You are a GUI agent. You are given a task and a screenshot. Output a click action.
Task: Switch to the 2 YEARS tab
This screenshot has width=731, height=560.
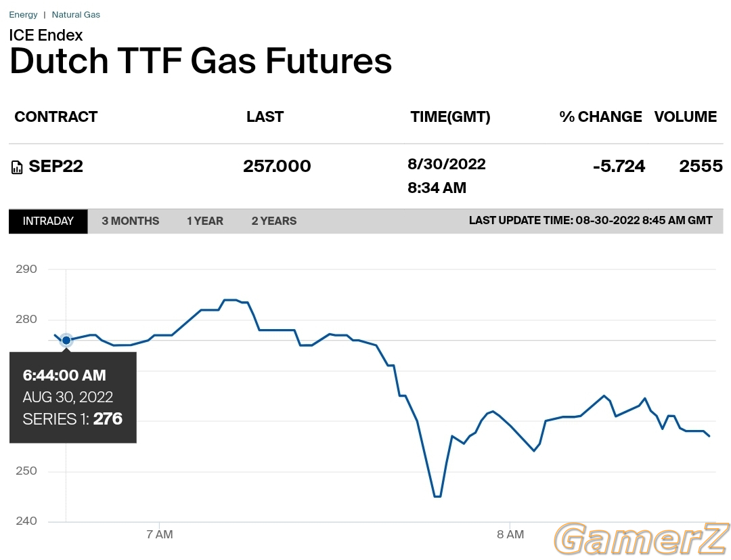tap(274, 221)
